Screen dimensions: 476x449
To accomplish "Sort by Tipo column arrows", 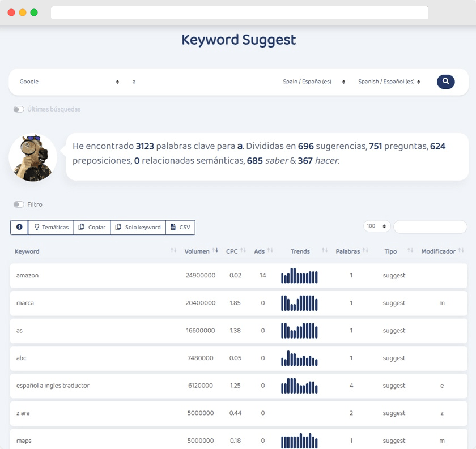I will click(x=410, y=250).
